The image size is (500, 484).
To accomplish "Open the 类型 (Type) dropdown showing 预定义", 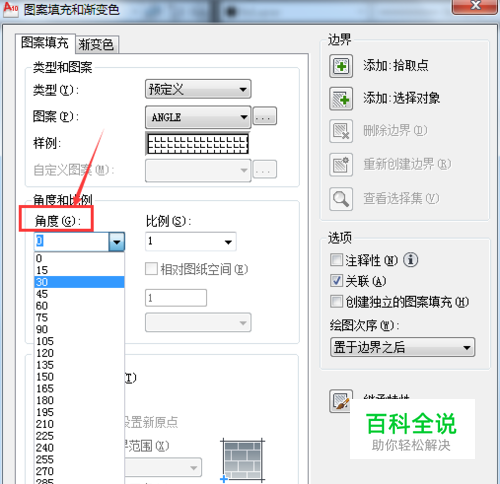I will [x=198, y=89].
